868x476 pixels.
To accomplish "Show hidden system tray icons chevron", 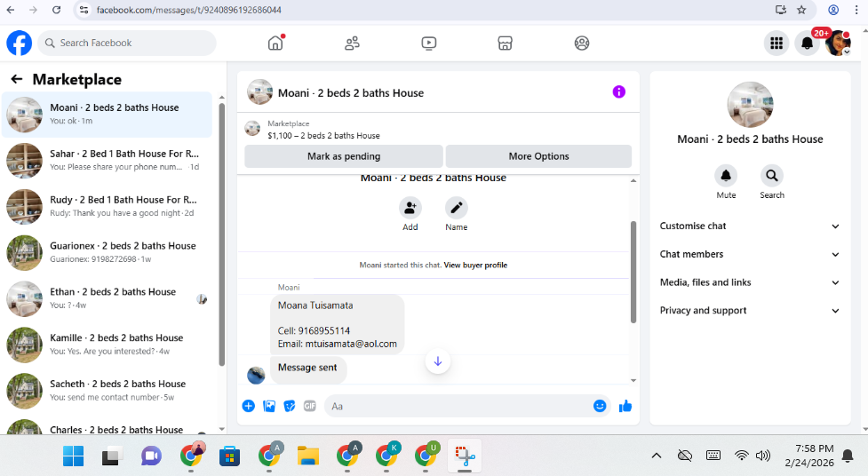I will click(x=657, y=456).
